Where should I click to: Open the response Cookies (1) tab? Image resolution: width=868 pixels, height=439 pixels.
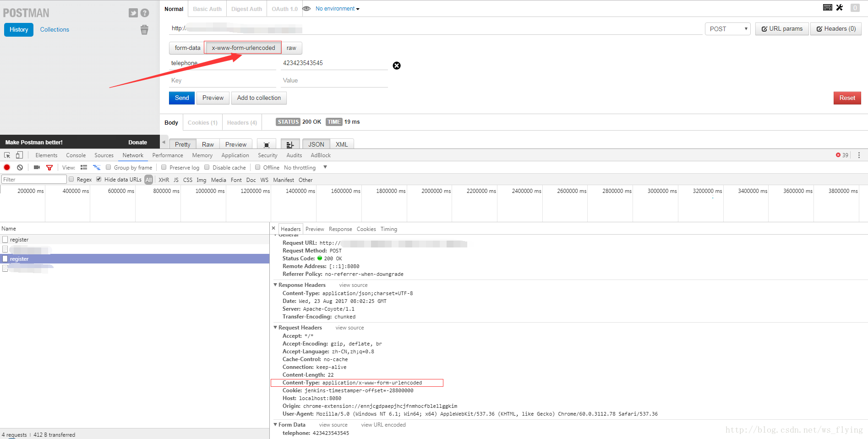pyautogui.click(x=202, y=122)
